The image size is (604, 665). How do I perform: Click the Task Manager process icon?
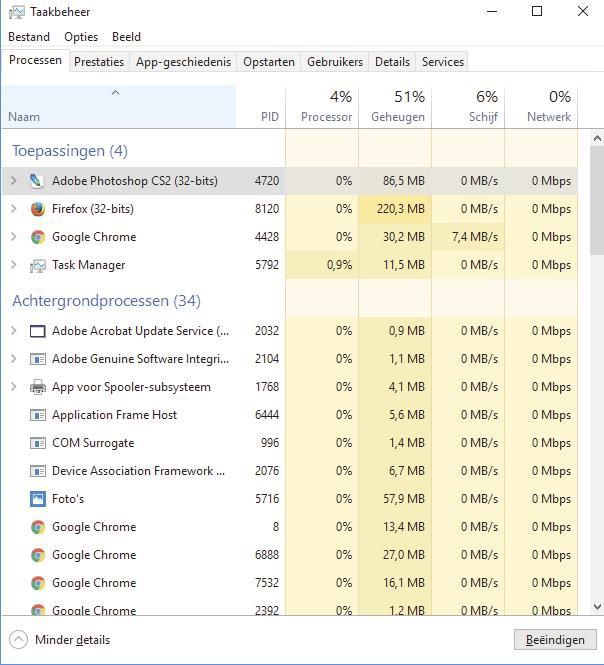click(37, 265)
